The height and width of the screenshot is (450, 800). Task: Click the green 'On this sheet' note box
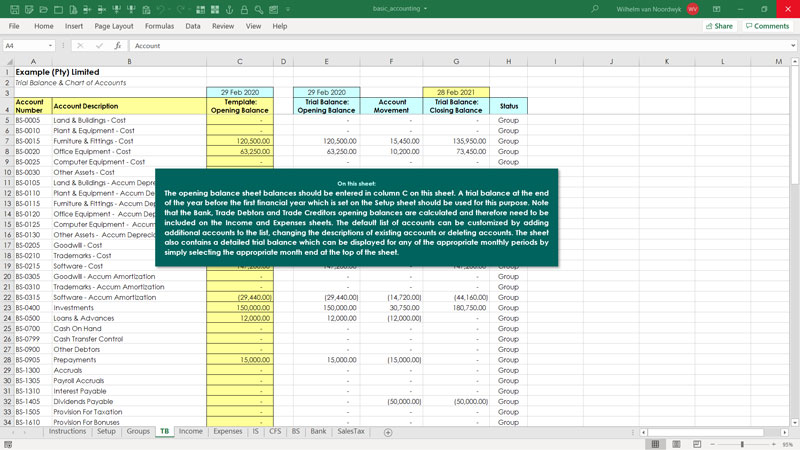pos(356,217)
